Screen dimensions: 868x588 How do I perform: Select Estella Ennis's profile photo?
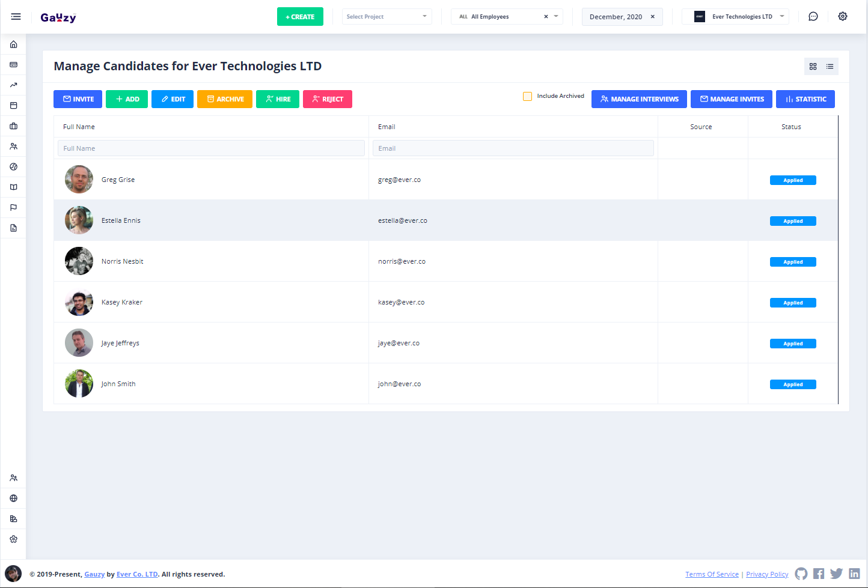[x=79, y=220]
